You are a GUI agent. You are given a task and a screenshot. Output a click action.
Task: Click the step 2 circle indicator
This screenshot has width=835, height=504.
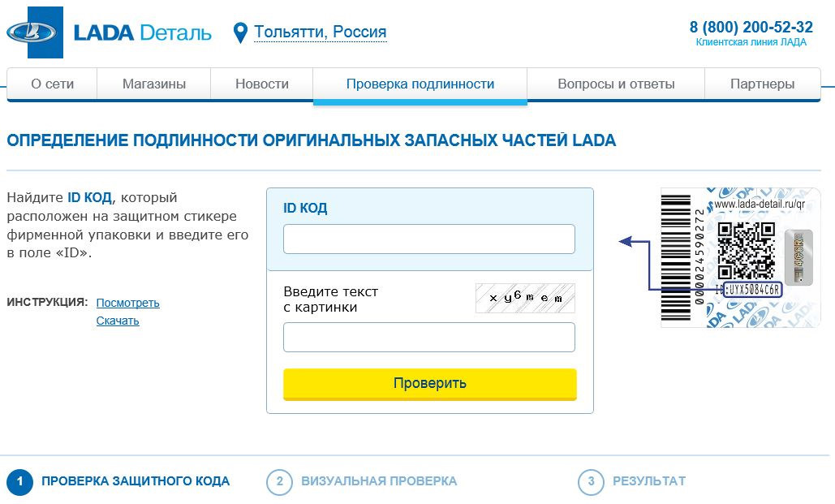279,482
